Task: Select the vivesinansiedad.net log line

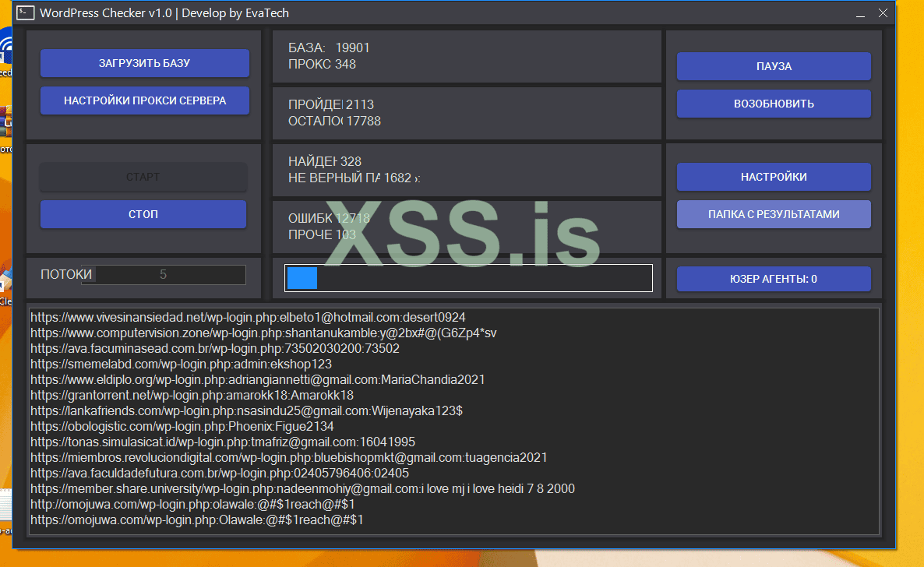Action: (248, 317)
